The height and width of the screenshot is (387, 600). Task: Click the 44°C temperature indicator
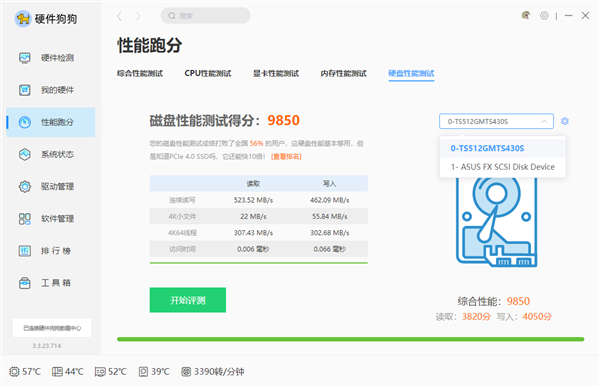pyautogui.click(x=68, y=371)
